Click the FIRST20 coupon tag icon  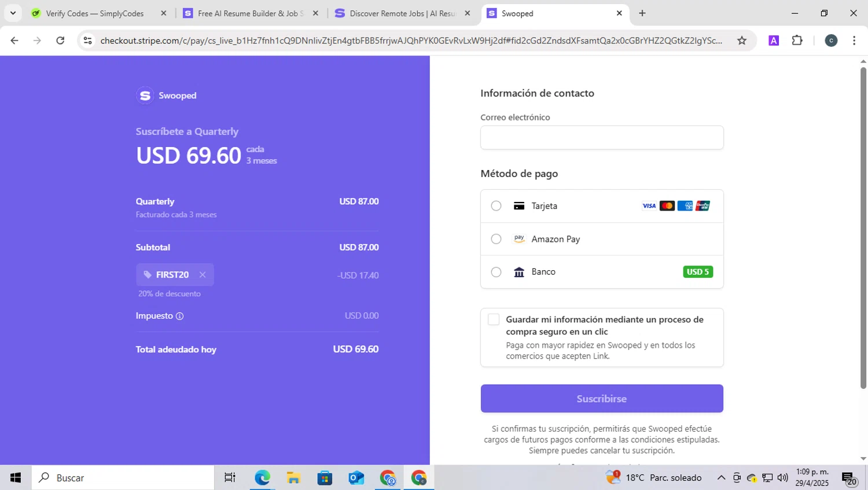point(148,275)
